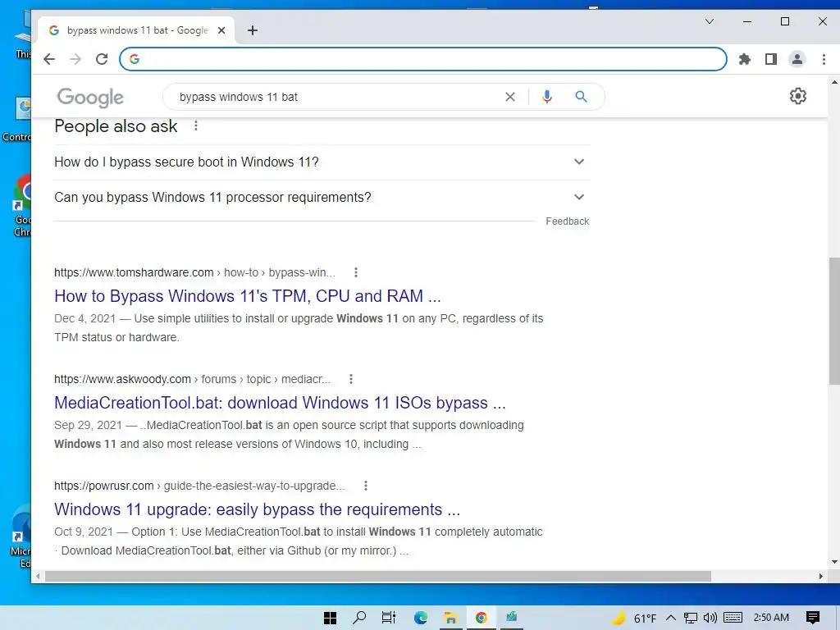Click the scroll-right arrow of horizontal scrollbar
The width and height of the screenshot is (840, 630).
pyautogui.click(x=820, y=577)
